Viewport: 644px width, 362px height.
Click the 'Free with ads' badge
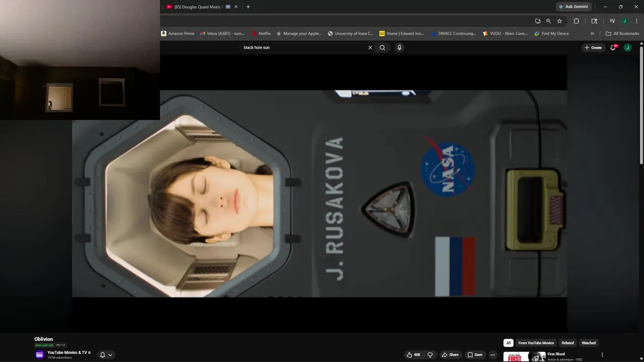click(44, 345)
